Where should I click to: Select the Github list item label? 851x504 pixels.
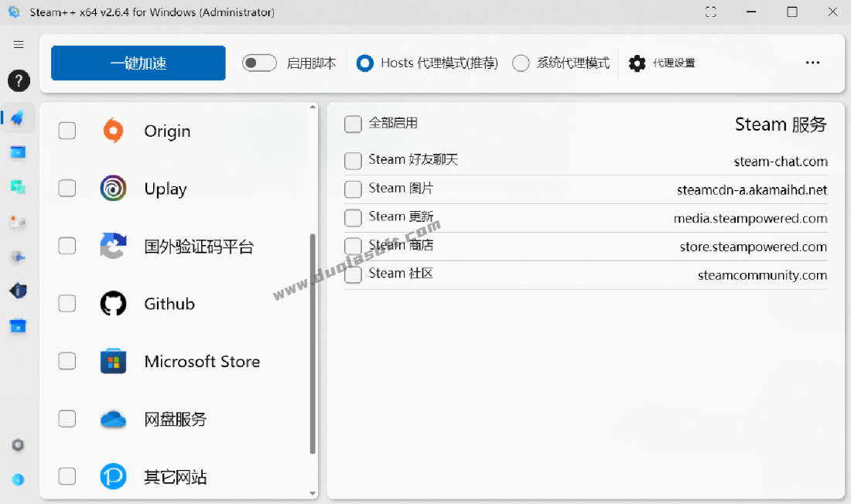point(169,304)
